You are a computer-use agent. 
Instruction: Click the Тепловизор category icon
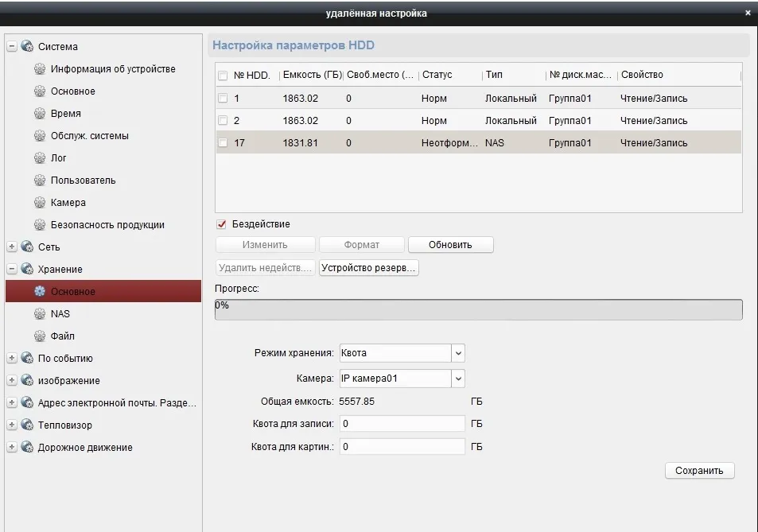tap(28, 425)
